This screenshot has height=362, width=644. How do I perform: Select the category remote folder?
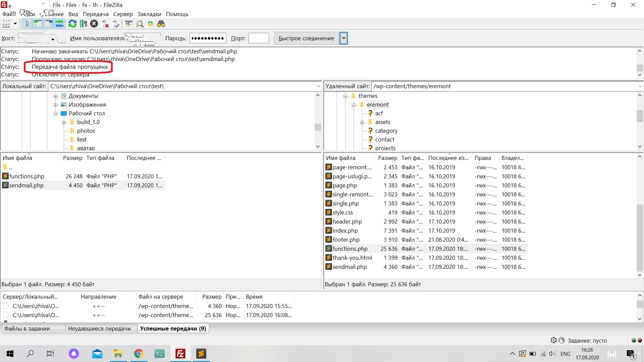click(x=386, y=131)
